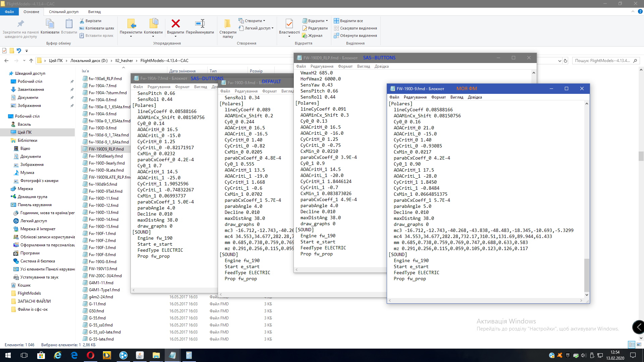Switch to the Вигляд ribbon tab
This screenshot has width=644, height=362.
coord(94,12)
